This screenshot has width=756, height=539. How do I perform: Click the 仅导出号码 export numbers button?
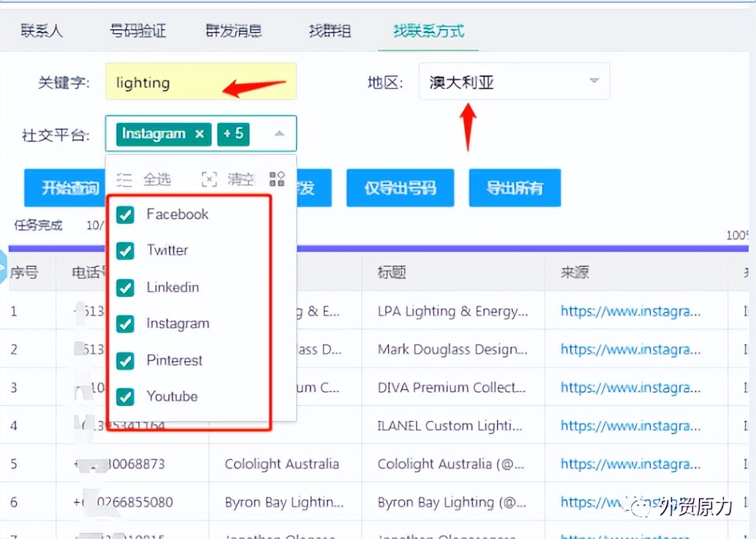pyautogui.click(x=400, y=188)
